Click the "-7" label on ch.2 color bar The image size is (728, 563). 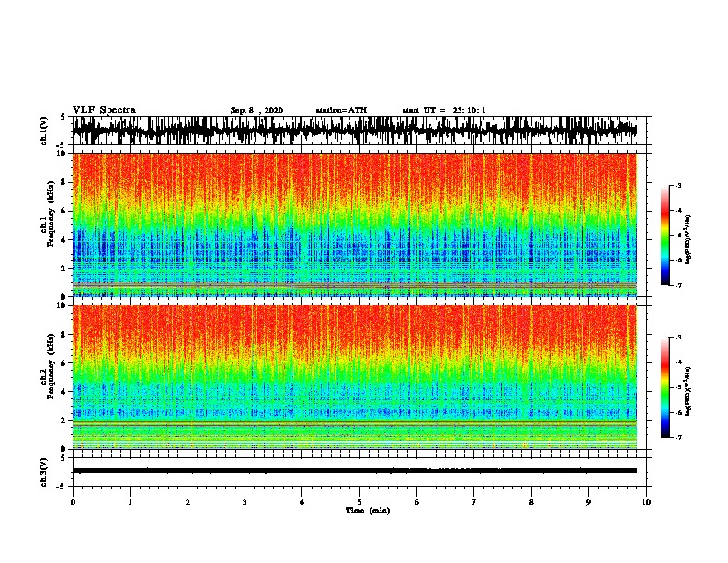tap(678, 437)
